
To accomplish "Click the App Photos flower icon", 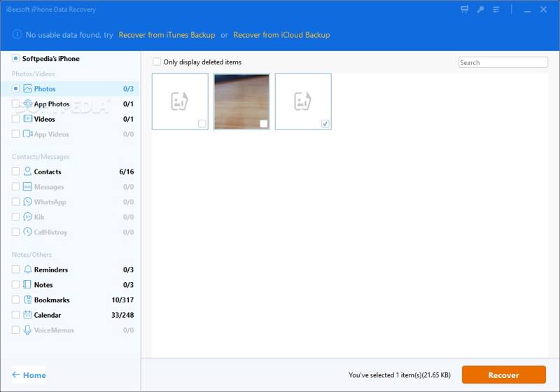I will pyautogui.click(x=27, y=104).
